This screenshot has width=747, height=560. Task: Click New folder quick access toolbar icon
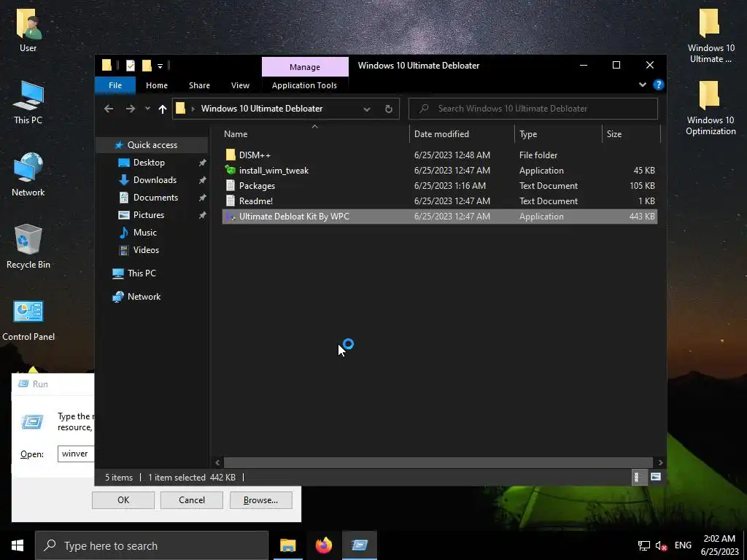[147, 66]
